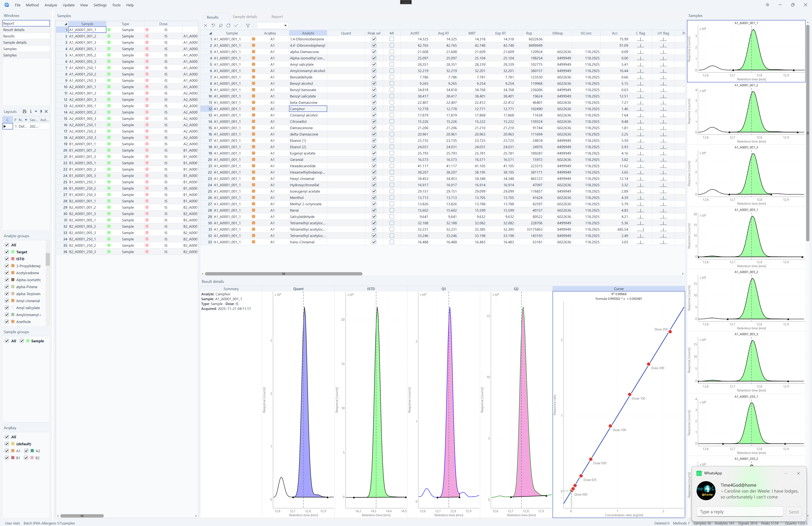Click the paperclip-like icon next to save layout
812x526 pixels.
[x=31, y=112]
